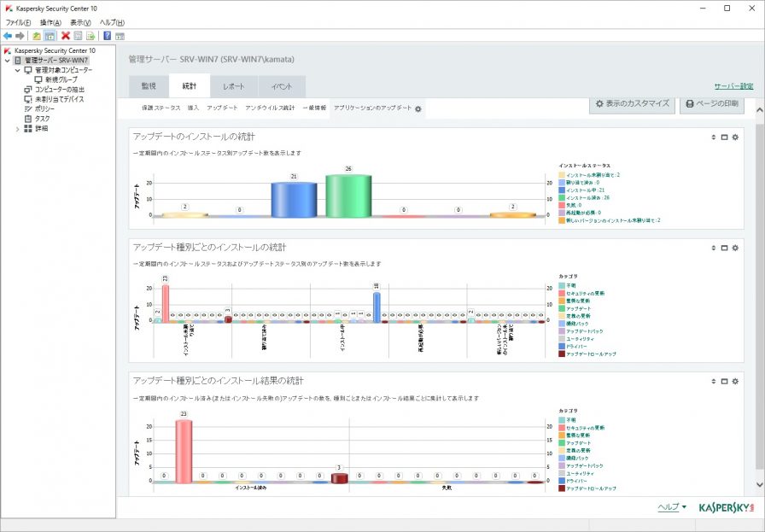Screen dimensions: 765x532
Task: Collapse the 管理サーバー SRV-WIN7 tree node
Action: pyautogui.click(x=8, y=61)
